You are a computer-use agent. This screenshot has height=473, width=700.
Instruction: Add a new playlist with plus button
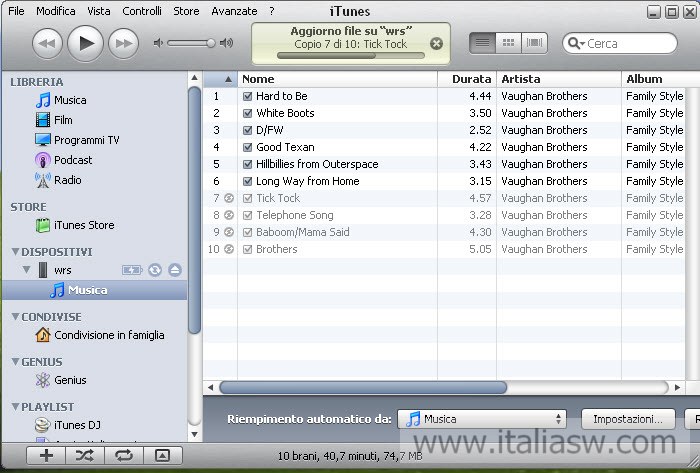coord(46,455)
